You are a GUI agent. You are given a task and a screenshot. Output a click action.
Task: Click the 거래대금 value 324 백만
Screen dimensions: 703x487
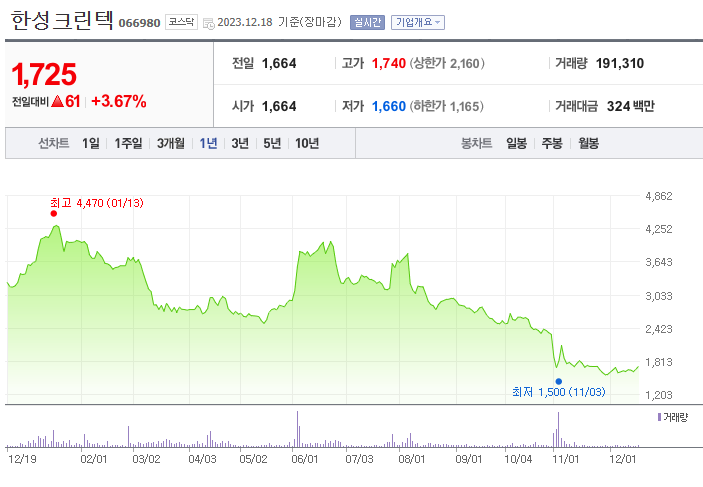point(631,107)
